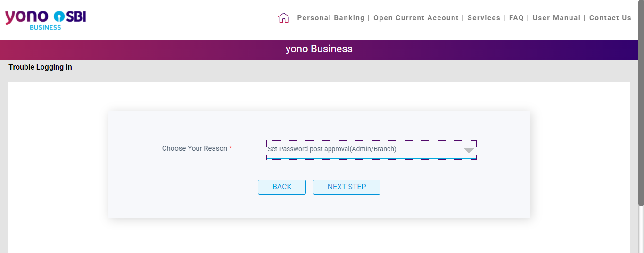This screenshot has height=253, width=644.
Task: Click the yono wordmark in the logo
Action: 26,16
